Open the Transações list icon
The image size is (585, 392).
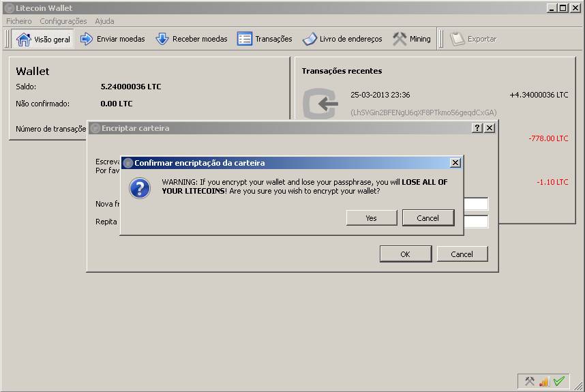[244, 39]
